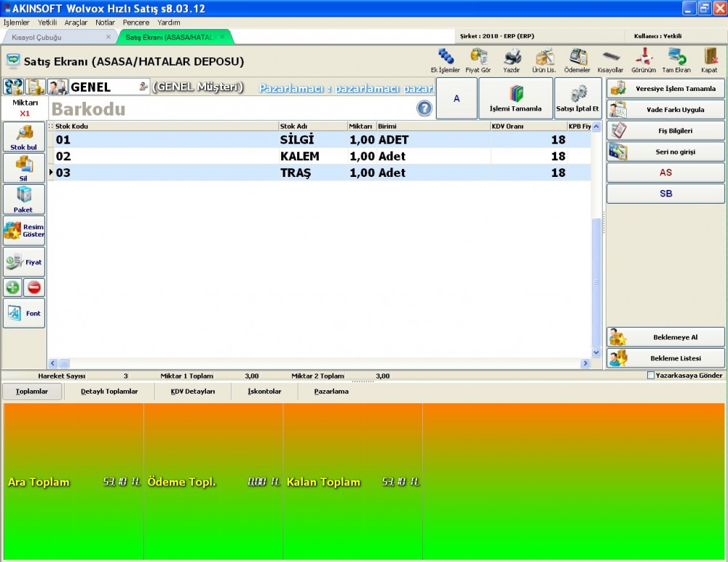
Task: Open the Pencere menu
Action: pyautogui.click(x=136, y=23)
